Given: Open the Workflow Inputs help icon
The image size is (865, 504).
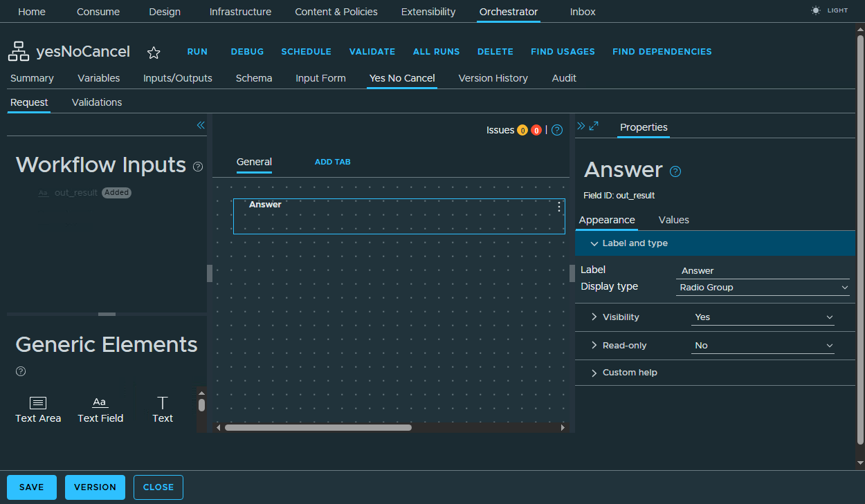Looking at the screenshot, I should pos(197,167).
